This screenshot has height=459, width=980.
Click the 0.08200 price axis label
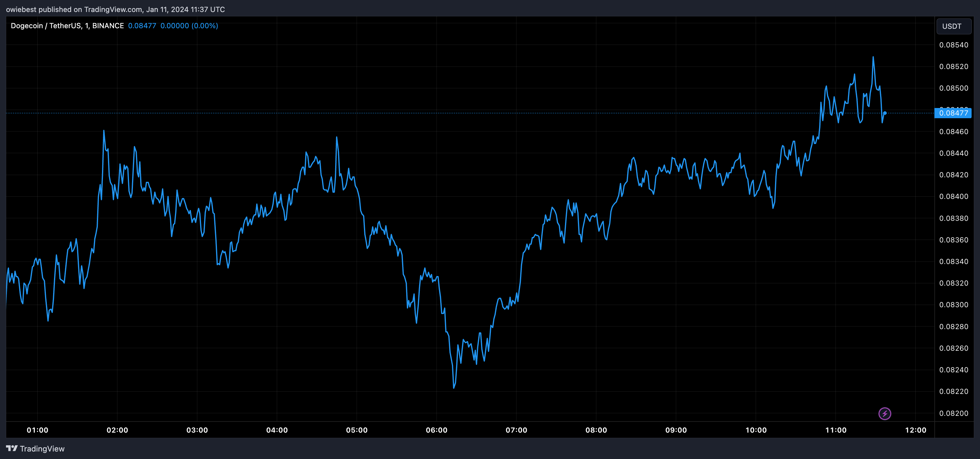pyautogui.click(x=954, y=413)
